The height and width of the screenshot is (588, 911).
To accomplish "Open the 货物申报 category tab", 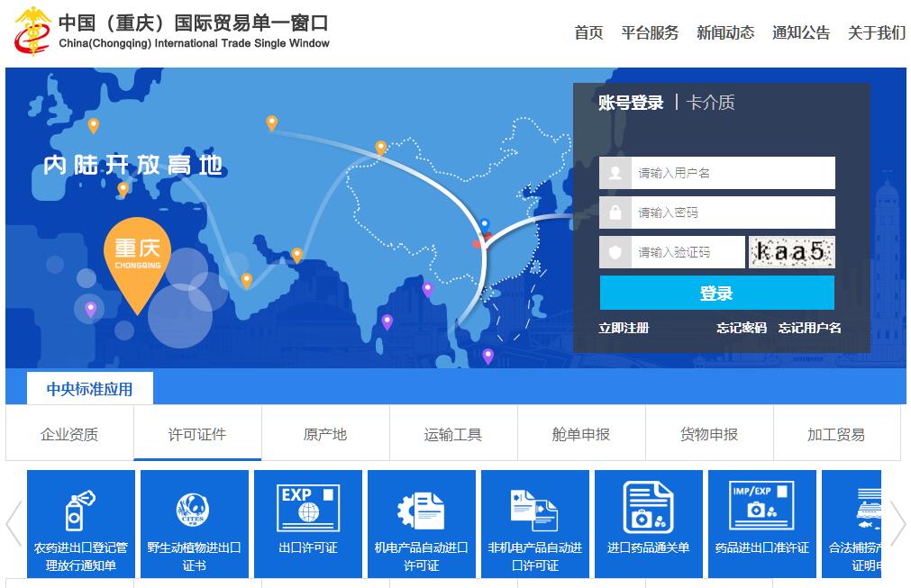I will pos(708,434).
